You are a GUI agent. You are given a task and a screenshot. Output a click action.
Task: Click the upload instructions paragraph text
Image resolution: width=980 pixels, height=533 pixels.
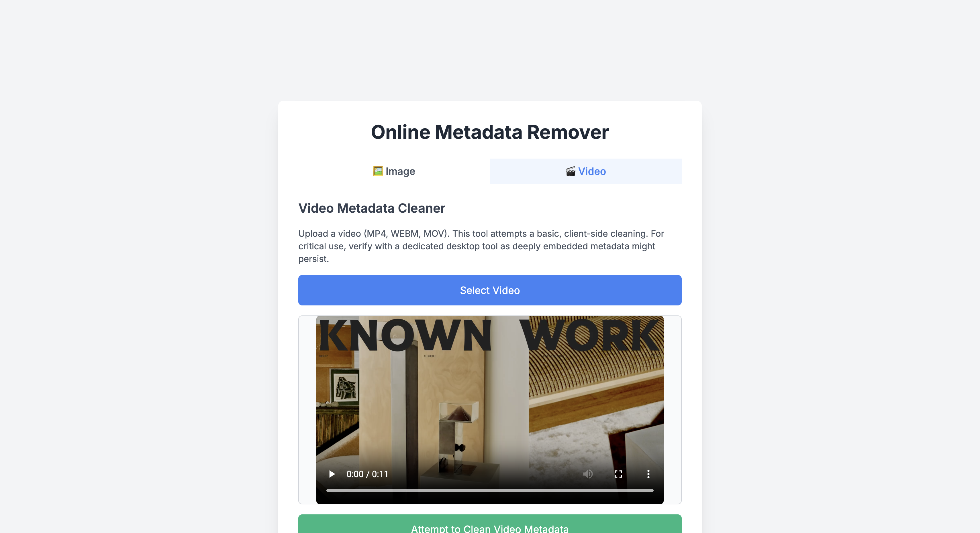[x=481, y=246]
